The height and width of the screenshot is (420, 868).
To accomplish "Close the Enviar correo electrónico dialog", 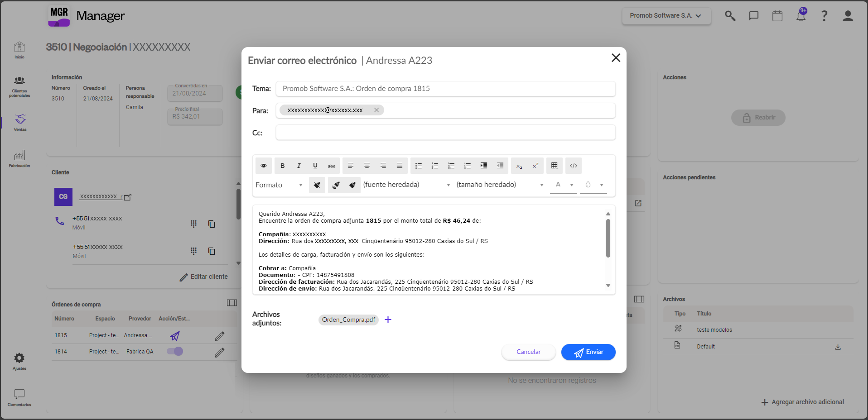I will coord(616,58).
